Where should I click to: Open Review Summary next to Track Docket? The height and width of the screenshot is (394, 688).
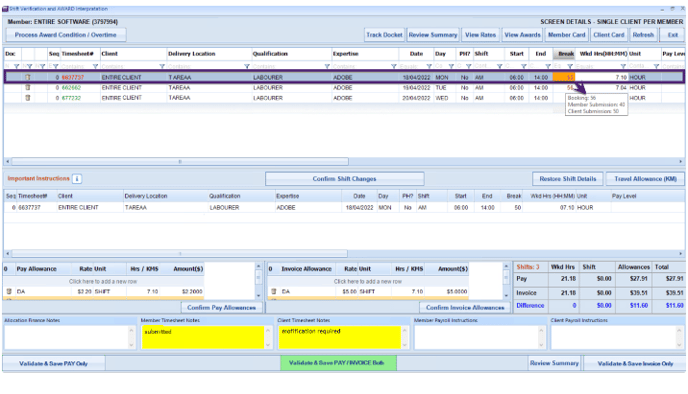pos(433,35)
